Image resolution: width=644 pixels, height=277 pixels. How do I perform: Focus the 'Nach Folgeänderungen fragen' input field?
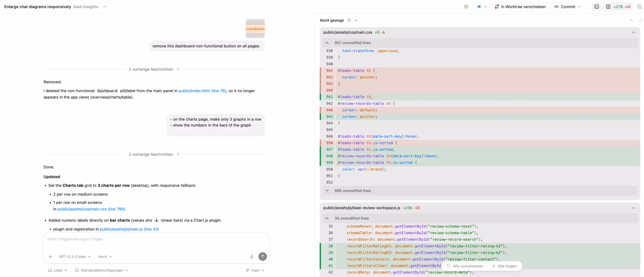click(156, 239)
